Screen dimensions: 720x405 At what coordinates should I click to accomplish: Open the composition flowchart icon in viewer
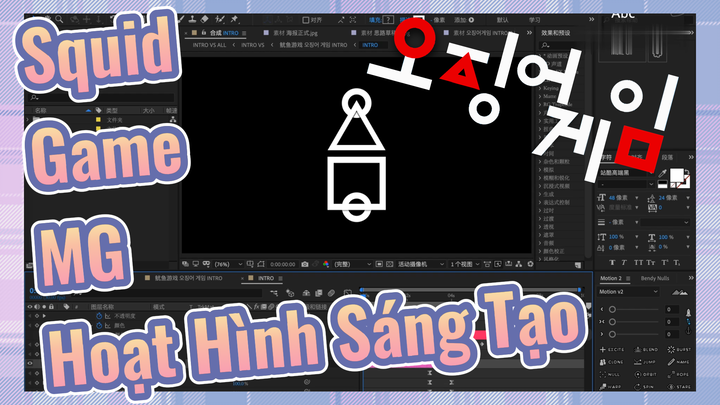tap(519, 264)
